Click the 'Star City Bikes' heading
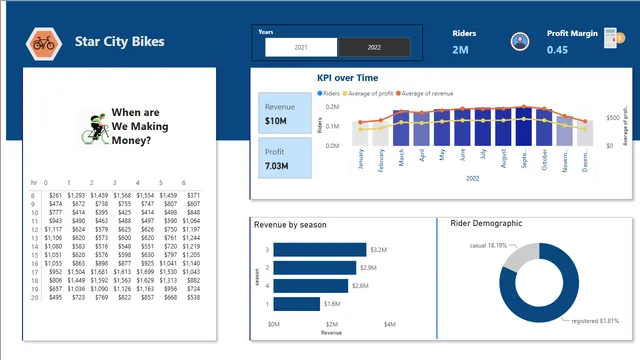 [120, 42]
